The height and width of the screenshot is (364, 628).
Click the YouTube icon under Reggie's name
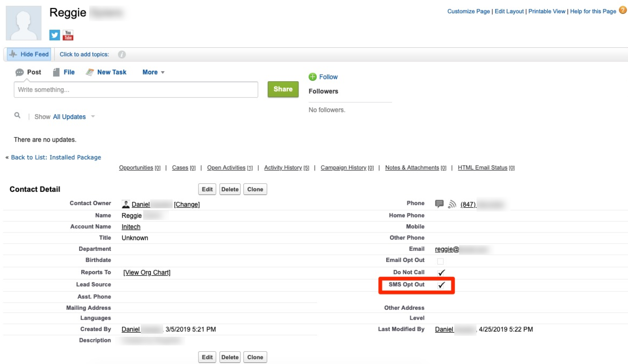click(x=68, y=35)
